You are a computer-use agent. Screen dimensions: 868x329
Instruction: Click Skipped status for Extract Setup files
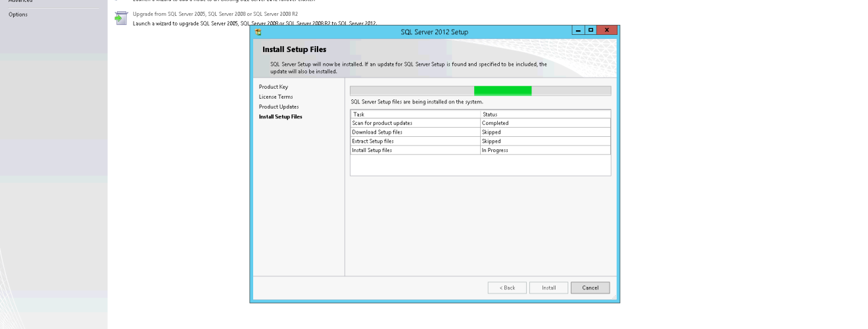[x=545, y=141]
